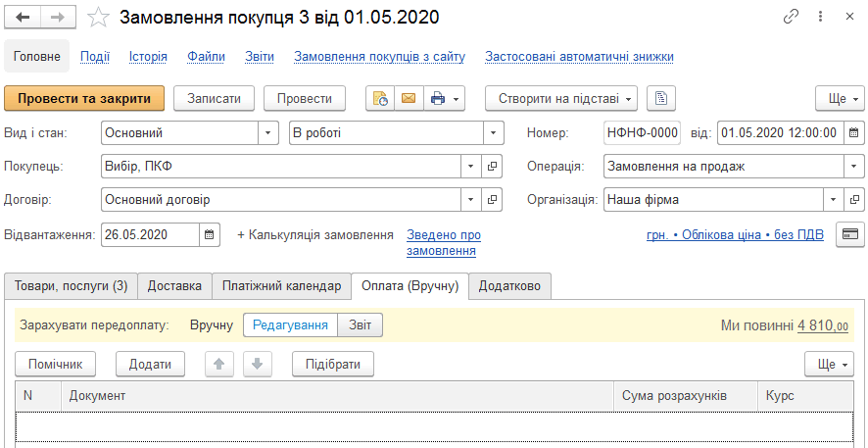Open the Звіти section
The height and width of the screenshot is (448, 868).
[260, 57]
